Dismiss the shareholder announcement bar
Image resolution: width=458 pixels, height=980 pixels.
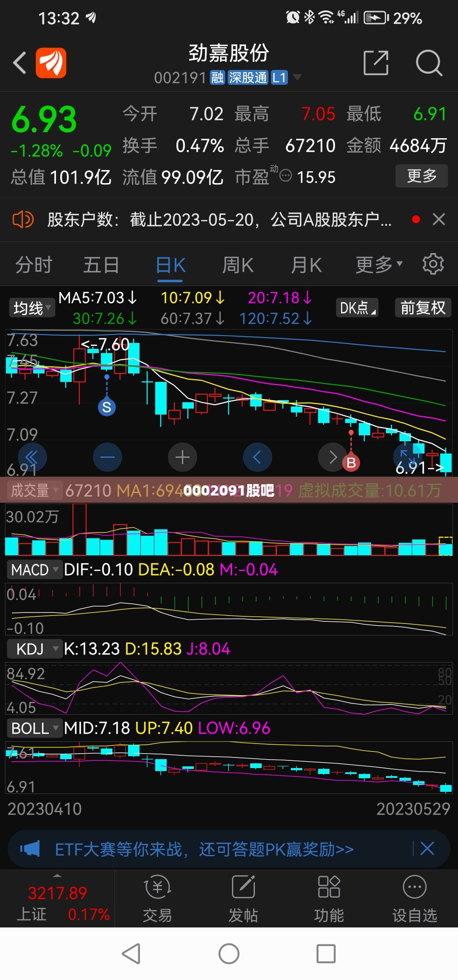click(438, 219)
